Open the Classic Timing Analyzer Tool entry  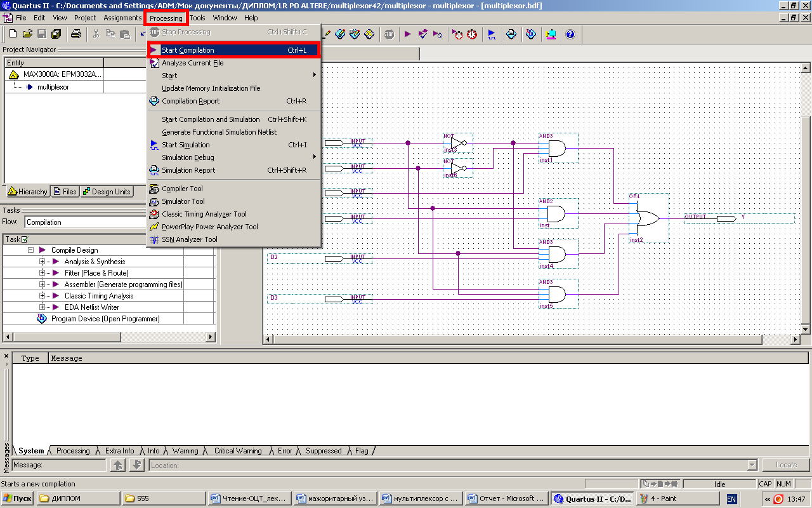point(234,214)
